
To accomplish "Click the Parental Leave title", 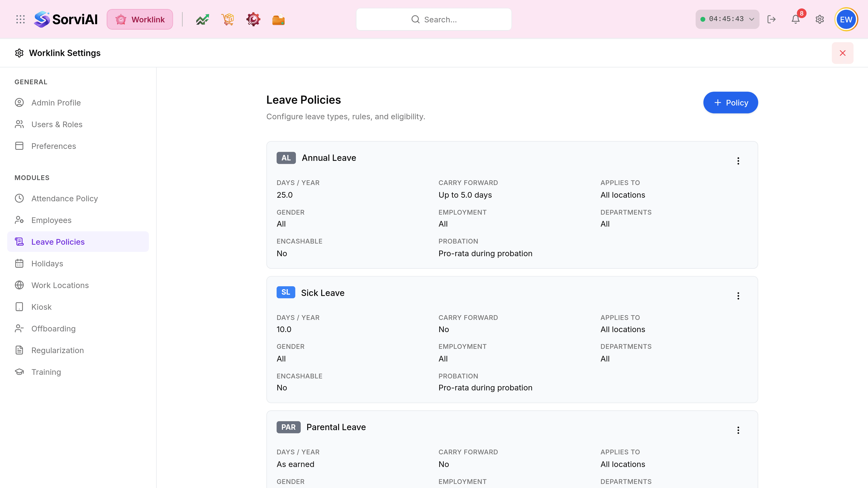I will 336,427.
